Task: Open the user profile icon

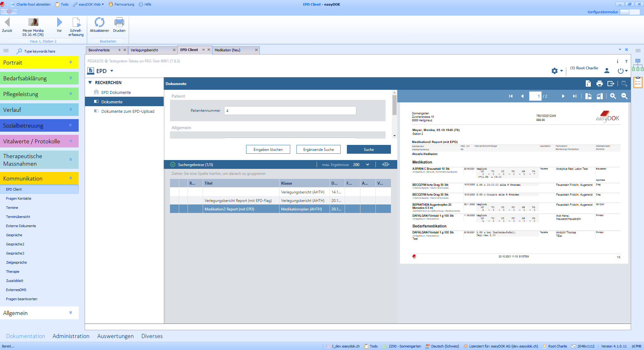Action: (607, 71)
